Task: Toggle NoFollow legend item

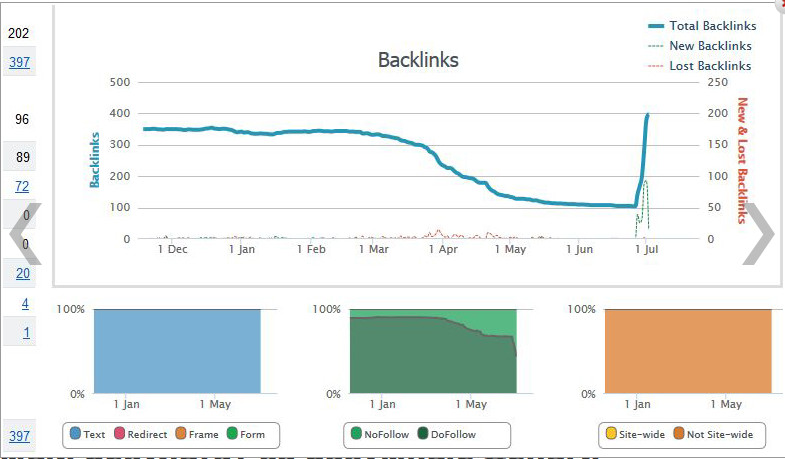Action: [380, 434]
